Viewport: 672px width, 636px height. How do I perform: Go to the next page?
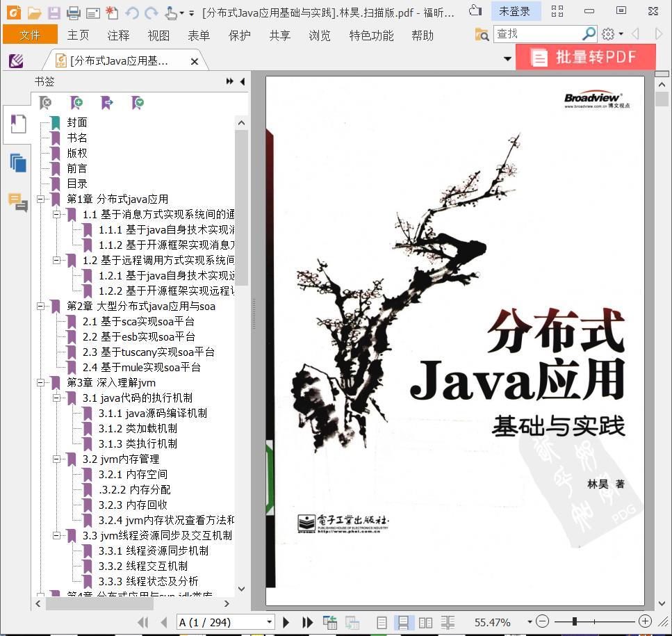[286, 622]
